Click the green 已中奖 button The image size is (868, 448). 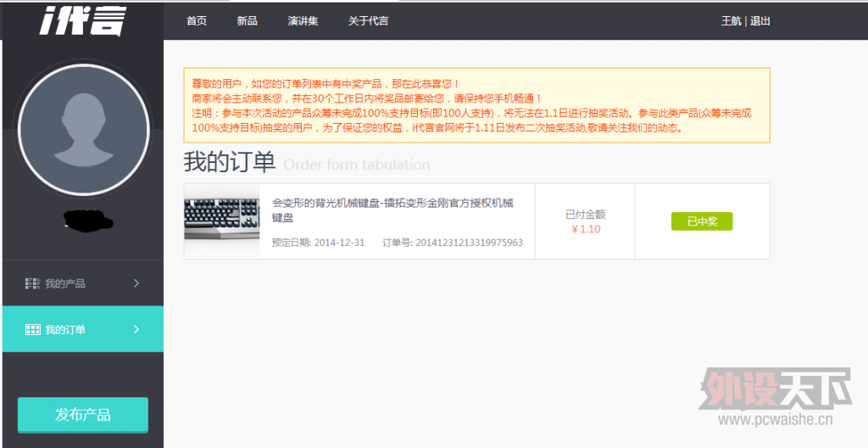pos(701,221)
